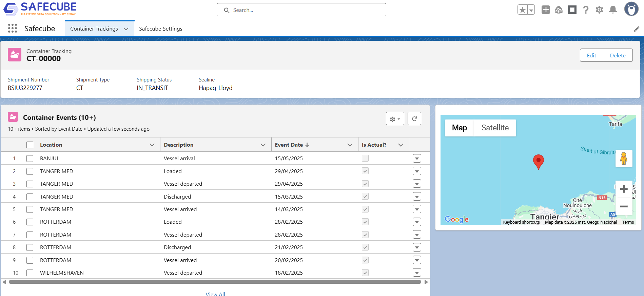The image size is (644, 296).
Task: Click the search magnifier icon
Action: 227,10
